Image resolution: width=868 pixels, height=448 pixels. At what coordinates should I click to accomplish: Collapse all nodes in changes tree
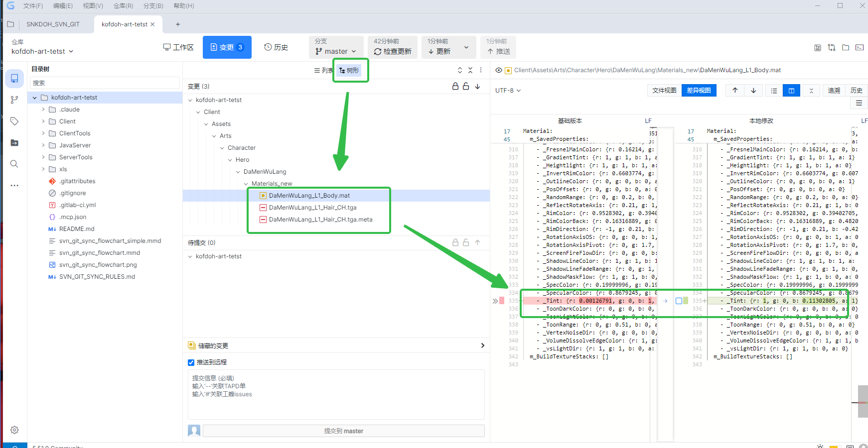470,70
